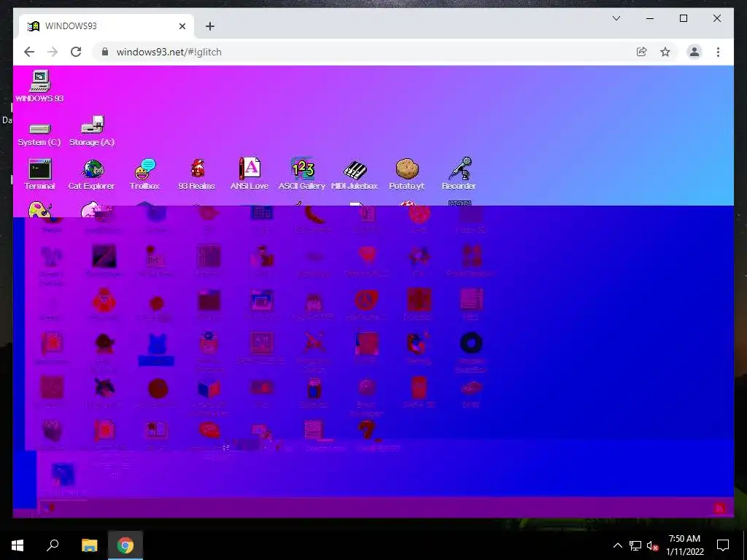Open the clock showing 7:50 AM

(684, 545)
